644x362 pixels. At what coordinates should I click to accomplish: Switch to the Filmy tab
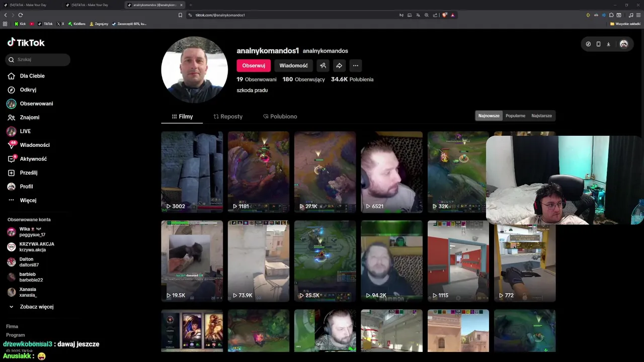coord(182,116)
